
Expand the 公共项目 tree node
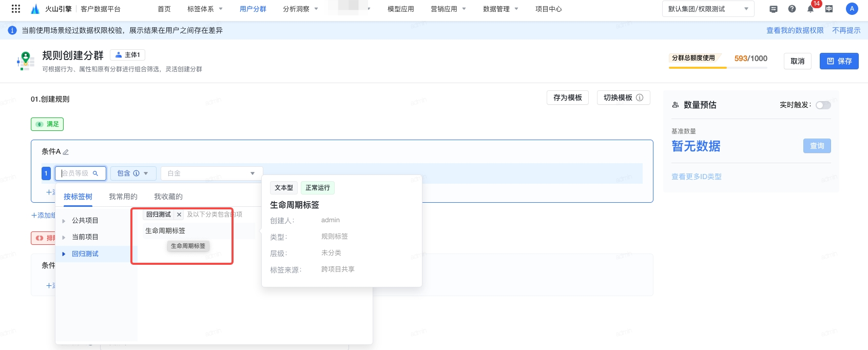[x=64, y=221]
